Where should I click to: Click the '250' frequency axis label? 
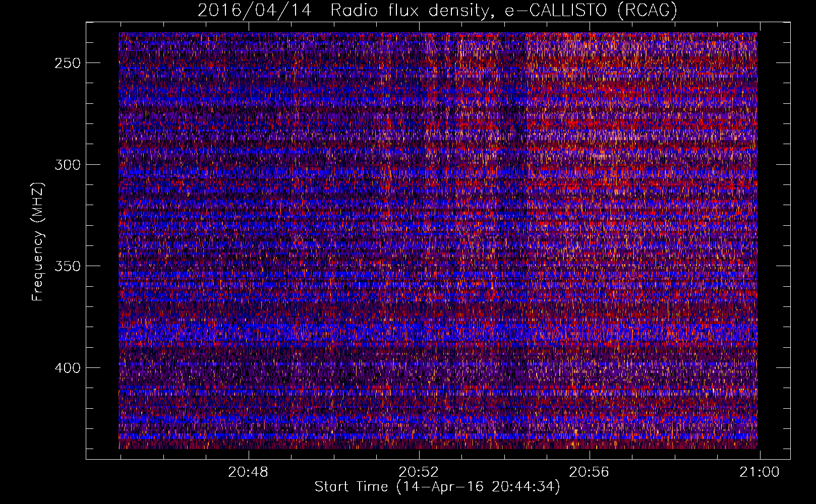(68, 63)
